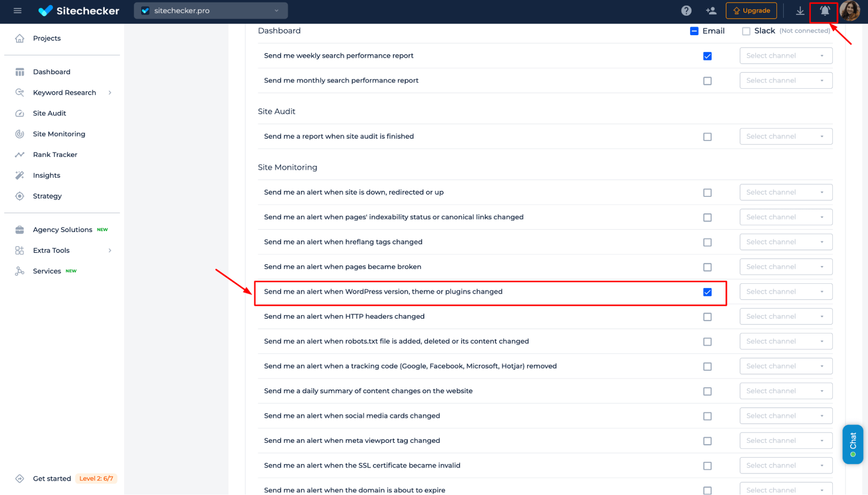The width and height of the screenshot is (868, 495).
Task: Toggle WordPress version alert checkbox on
Action: pos(707,292)
